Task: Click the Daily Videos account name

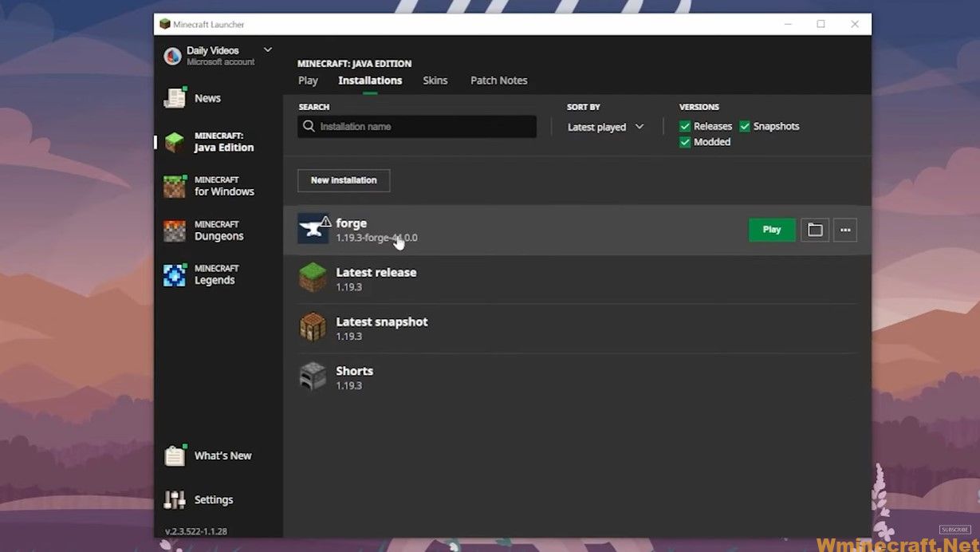Action: [213, 50]
